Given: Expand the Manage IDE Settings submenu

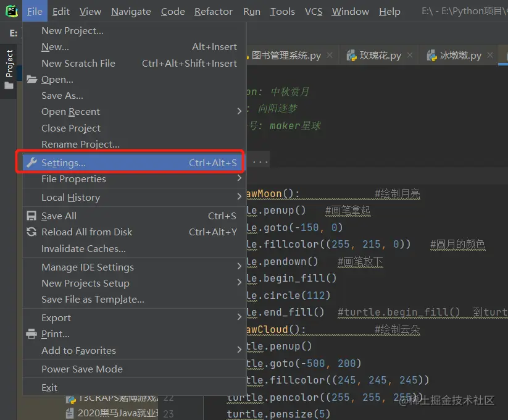Looking at the screenshot, I should tap(134, 267).
